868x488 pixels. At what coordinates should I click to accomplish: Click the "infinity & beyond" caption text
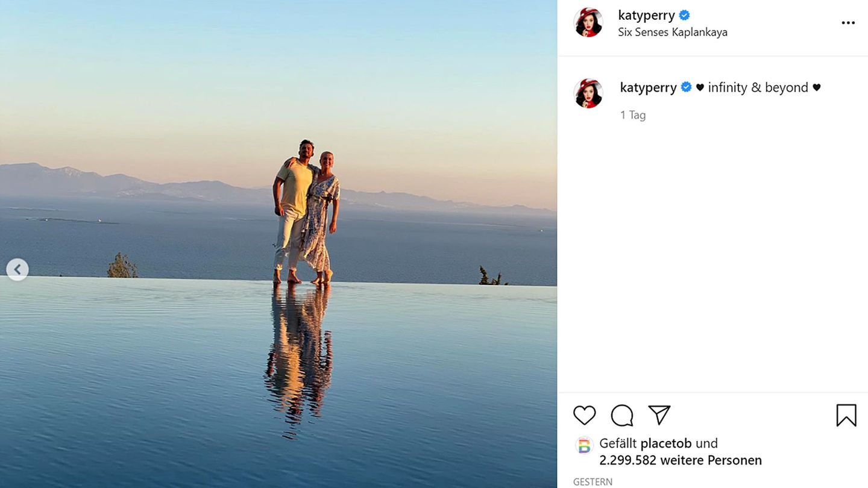pos(758,87)
